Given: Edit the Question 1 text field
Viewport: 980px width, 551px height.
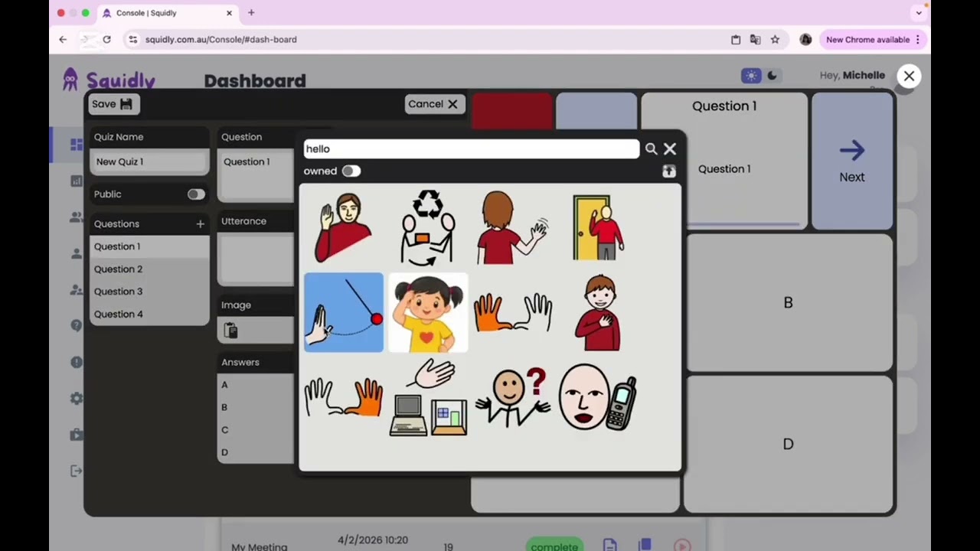Looking at the screenshot, I should click(x=256, y=174).
